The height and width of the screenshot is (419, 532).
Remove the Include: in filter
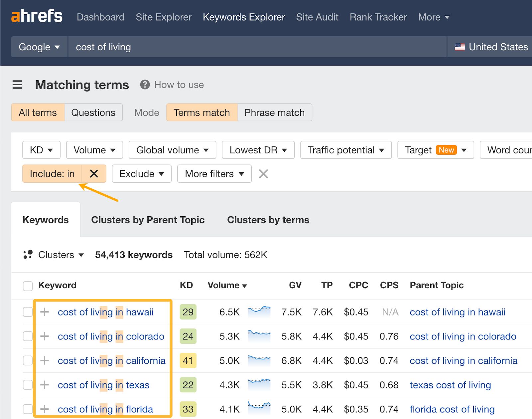pyautogui.click(x=94, y=173)
